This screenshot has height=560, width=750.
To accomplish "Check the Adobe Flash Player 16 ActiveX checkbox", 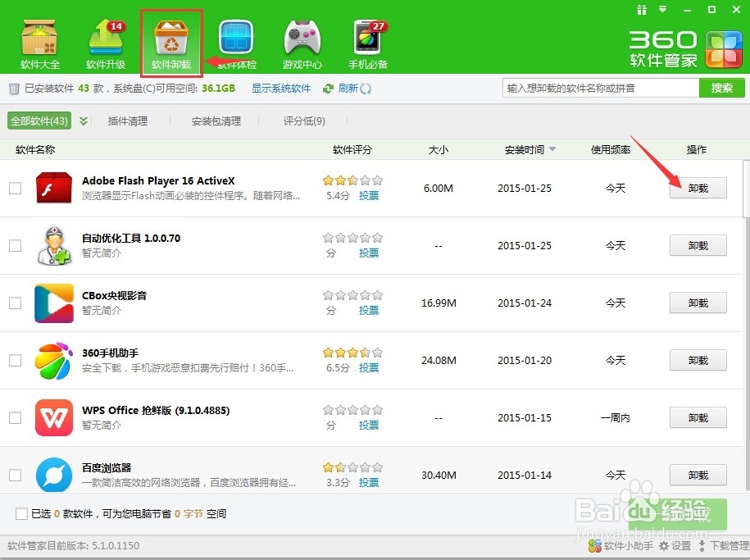I will (15, 188).
